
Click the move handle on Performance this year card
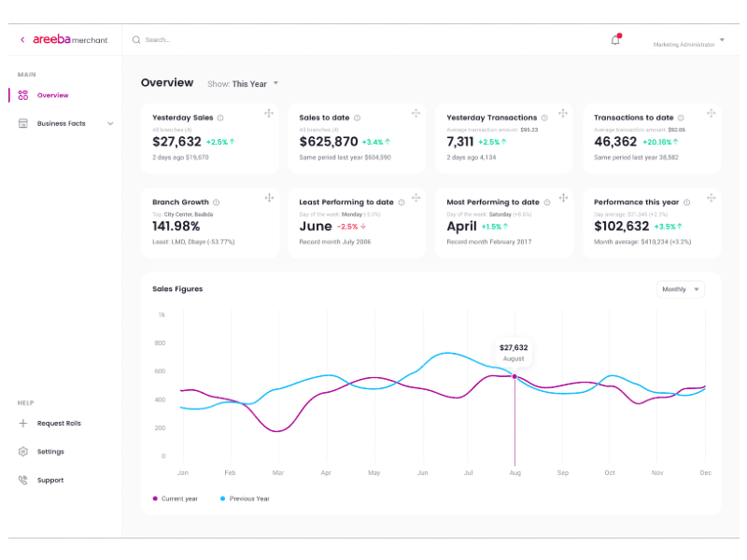pyautogui.click(x=711, y=197)
